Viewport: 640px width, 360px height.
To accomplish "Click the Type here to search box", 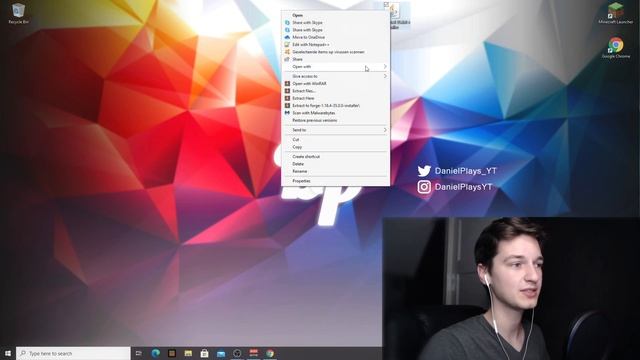I will pyautogui.click(x=73, y=353).
